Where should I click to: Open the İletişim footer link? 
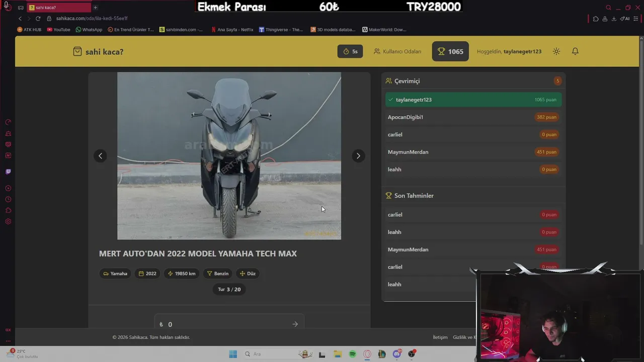[440, 337]
